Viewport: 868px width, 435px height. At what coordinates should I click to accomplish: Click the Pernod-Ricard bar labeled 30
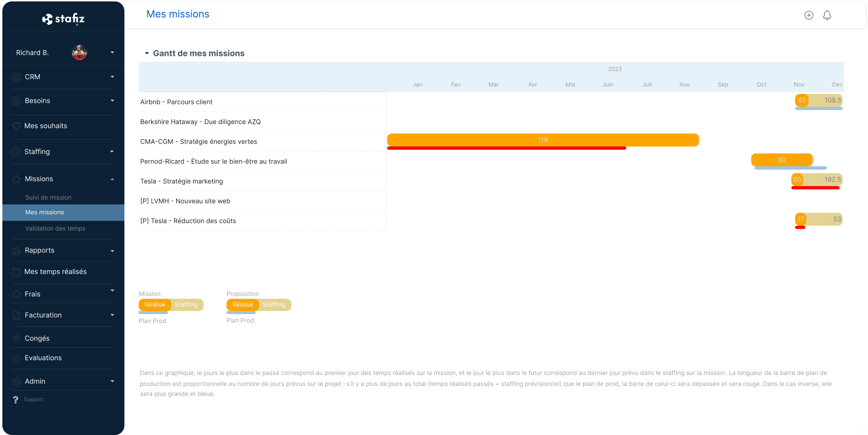coord(782,160)
